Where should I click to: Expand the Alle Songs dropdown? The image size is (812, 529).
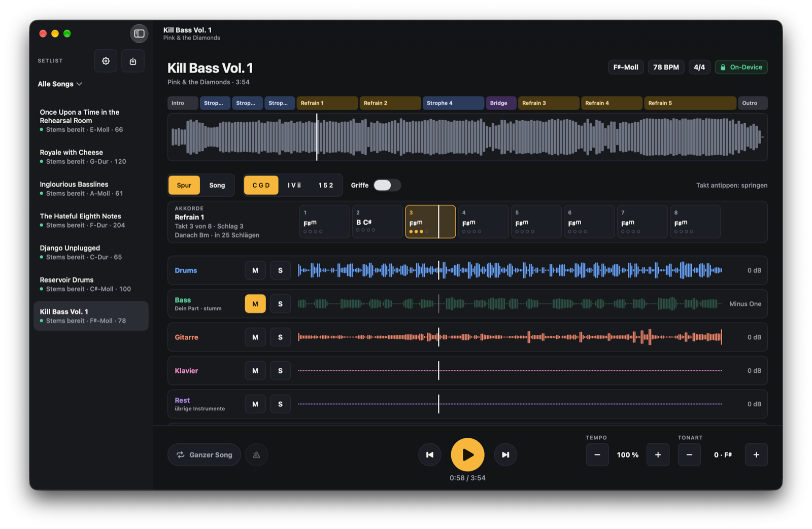(60, 84)
